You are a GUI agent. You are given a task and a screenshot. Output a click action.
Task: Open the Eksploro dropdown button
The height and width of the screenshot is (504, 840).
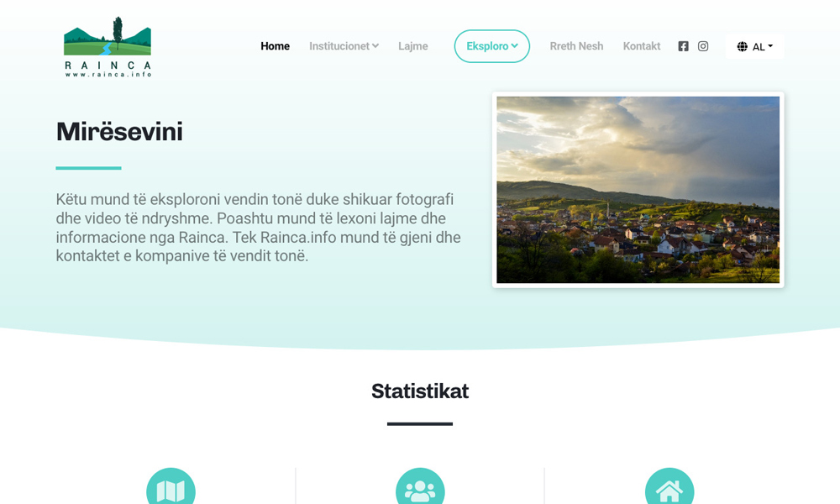point(491,46)
